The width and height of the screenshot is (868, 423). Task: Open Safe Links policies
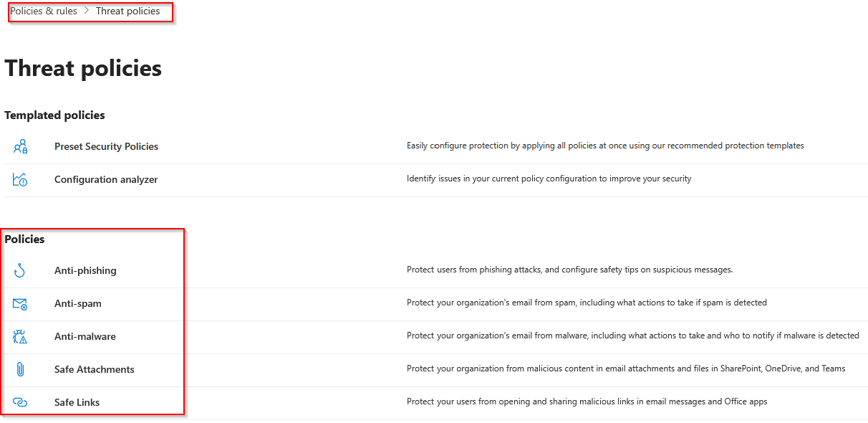pyautogui.click(x=77, y=402)
